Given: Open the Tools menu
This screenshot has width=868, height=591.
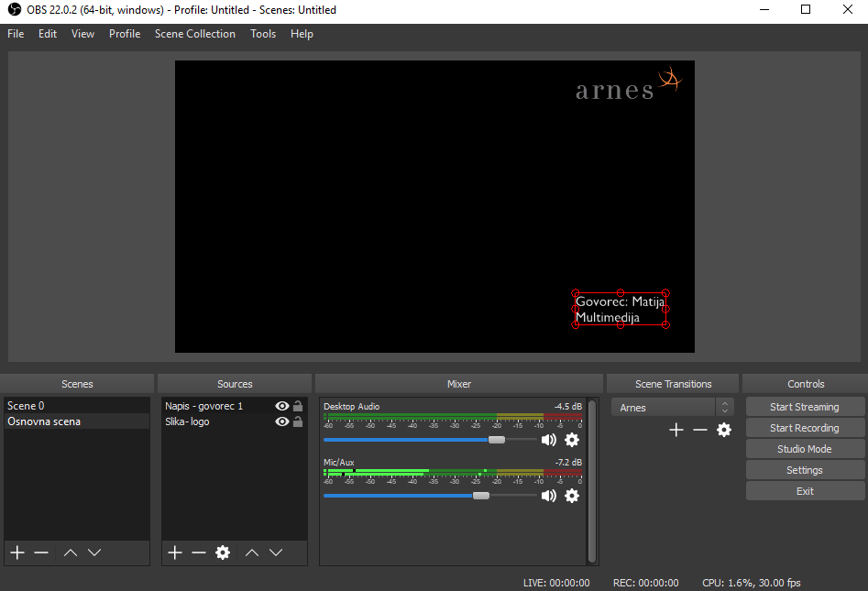Looking at the screenshot, I should coord(263,34).
